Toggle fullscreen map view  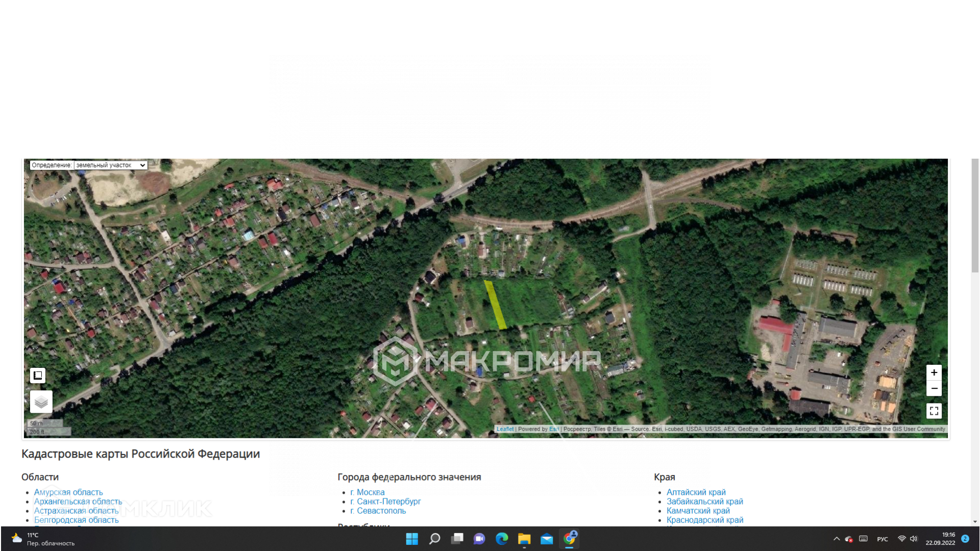click(x=934, y=411)
